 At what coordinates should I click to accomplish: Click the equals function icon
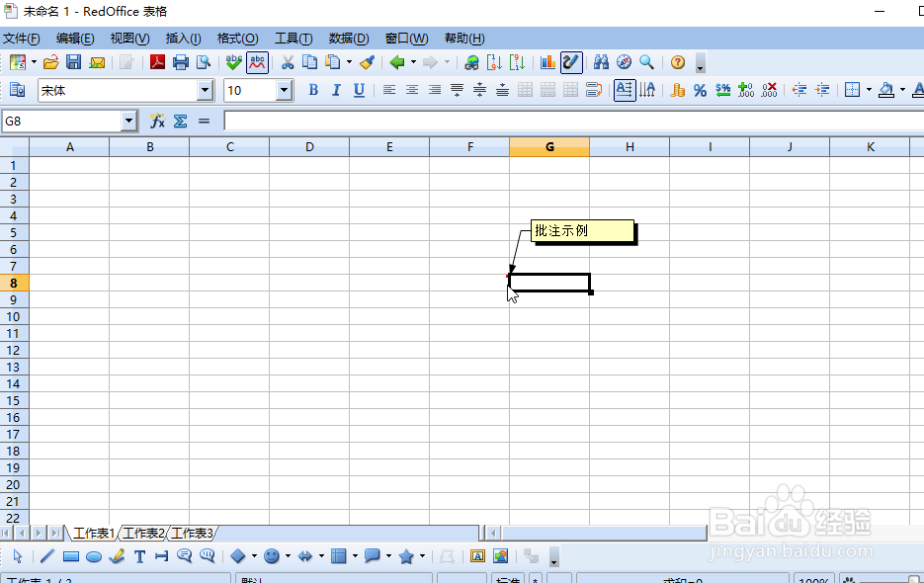coord(204,121)
